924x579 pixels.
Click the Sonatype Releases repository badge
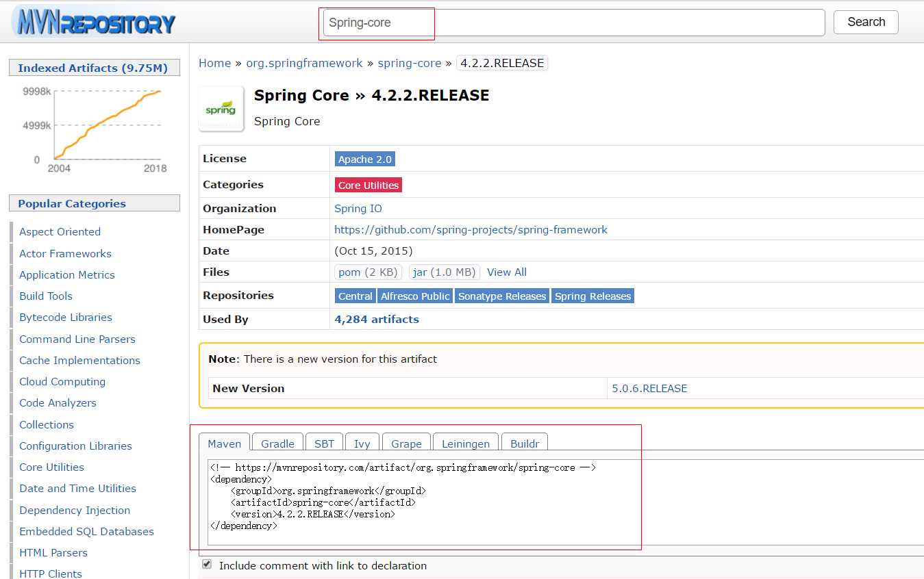pos(502,296)
